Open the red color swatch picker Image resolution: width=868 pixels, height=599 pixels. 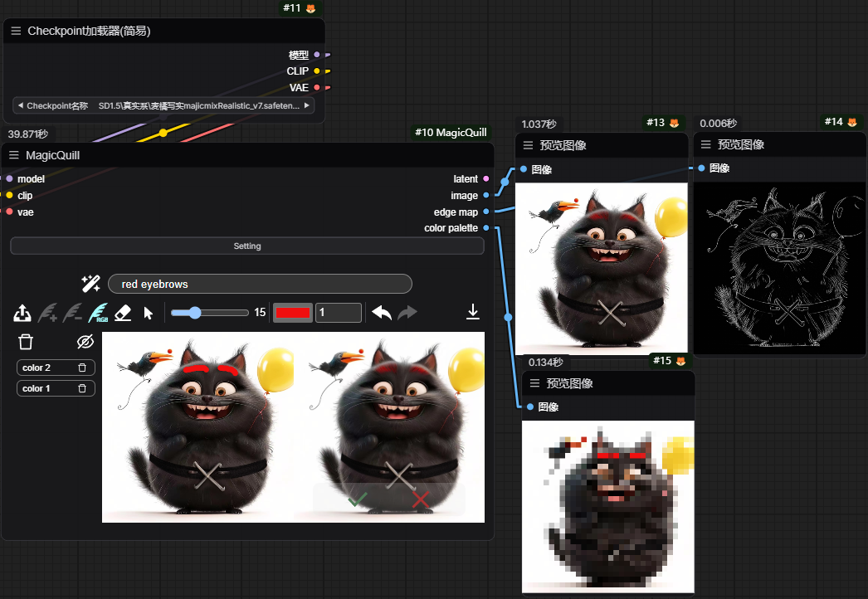[293, 313]
